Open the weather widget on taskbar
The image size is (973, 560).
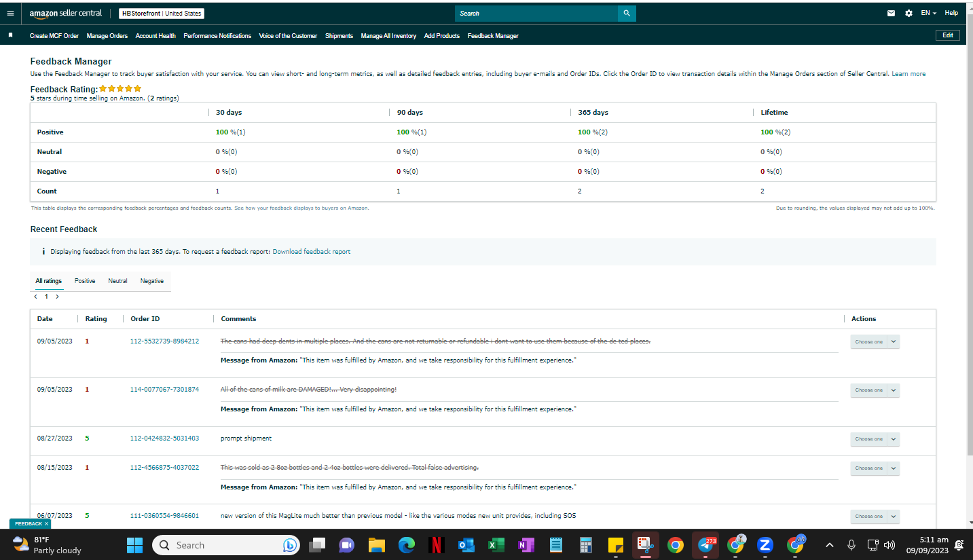point(48,545)
